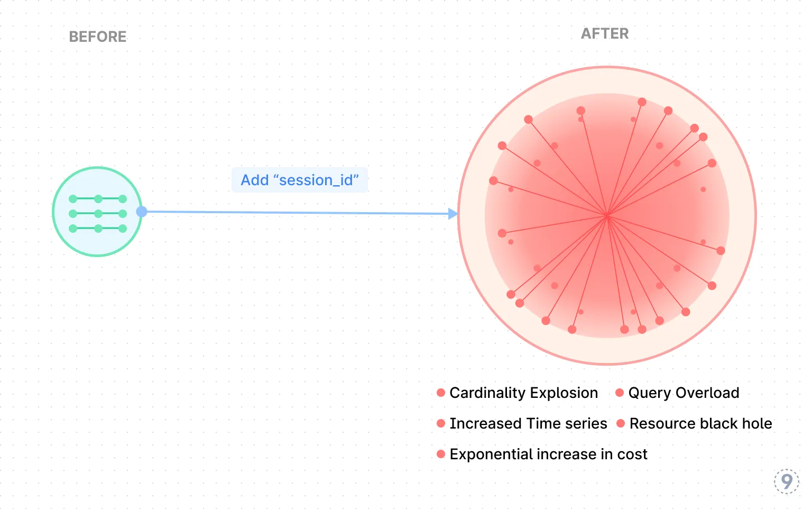
Task: Click the Cardinality Explosion text
Action: (x=523, y=393)
